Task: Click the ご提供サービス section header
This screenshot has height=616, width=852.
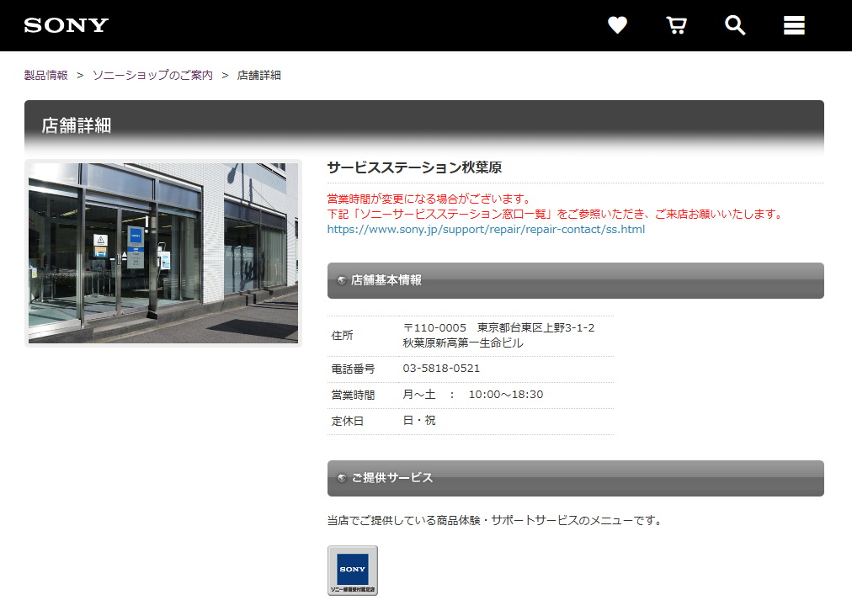Action: pos(575,478)
